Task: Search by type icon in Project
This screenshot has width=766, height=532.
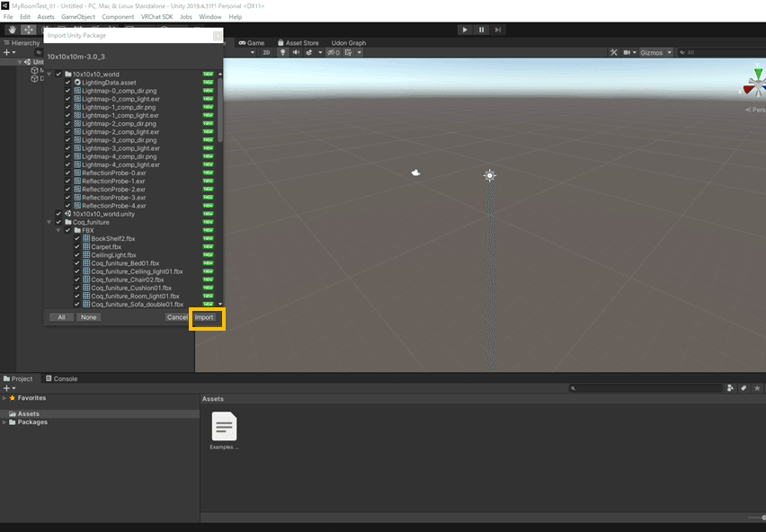Action: click(x=730, y=388)
